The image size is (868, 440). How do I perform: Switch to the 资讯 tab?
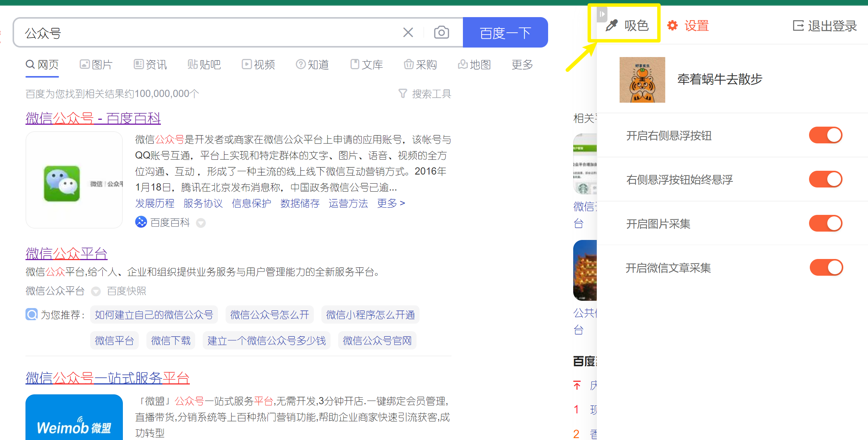[x=150, y=65]
